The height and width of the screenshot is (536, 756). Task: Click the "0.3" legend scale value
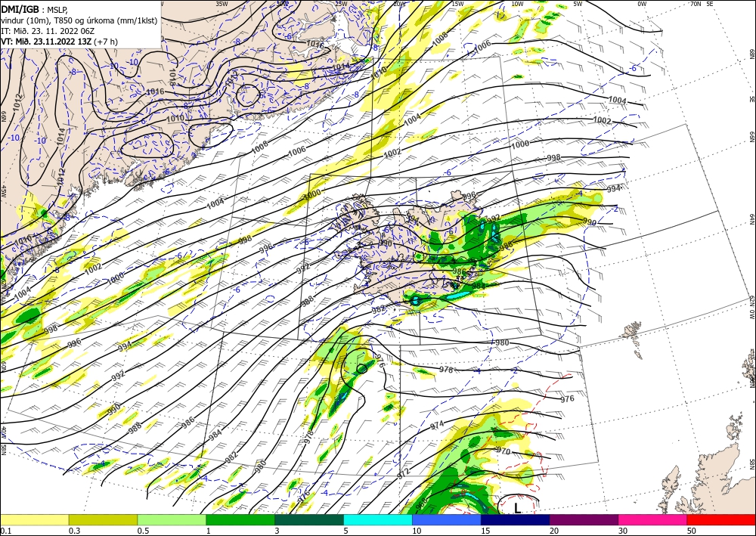click(74, 531)
